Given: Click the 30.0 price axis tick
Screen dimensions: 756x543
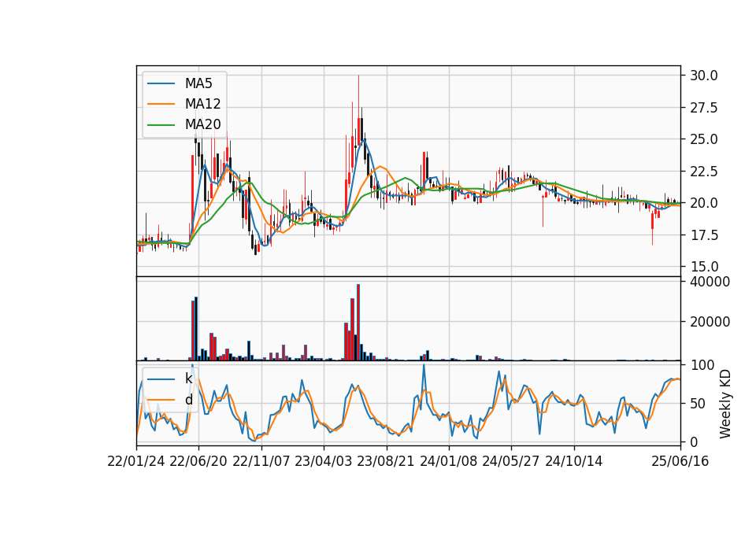Looking at the screenshot, I should (x=703, y=76).
